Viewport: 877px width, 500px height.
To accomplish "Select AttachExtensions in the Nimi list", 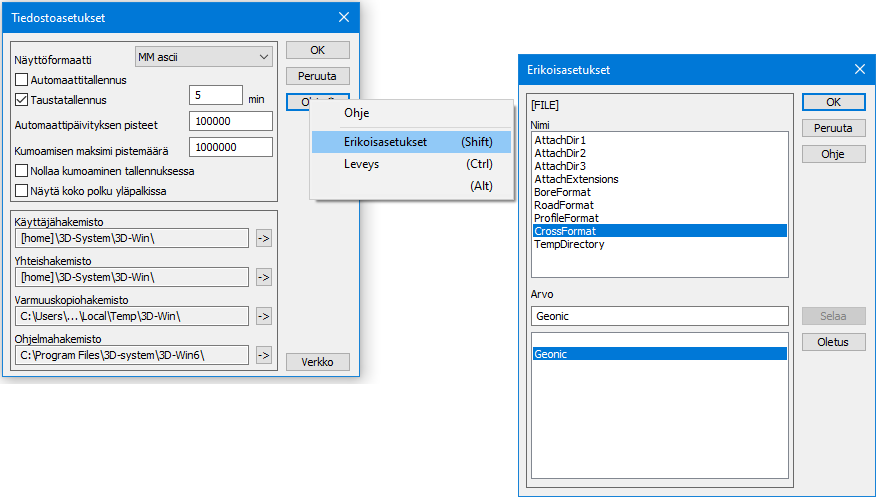I will (576, 179).
